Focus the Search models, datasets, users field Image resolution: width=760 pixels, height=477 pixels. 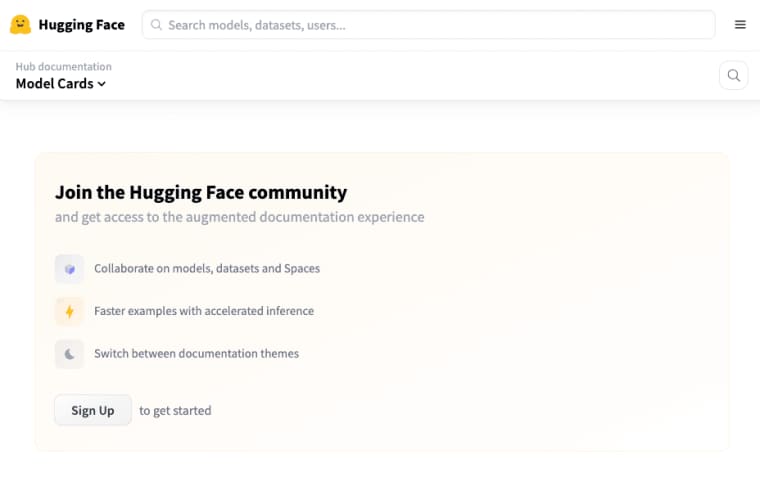tap(428, 25)
